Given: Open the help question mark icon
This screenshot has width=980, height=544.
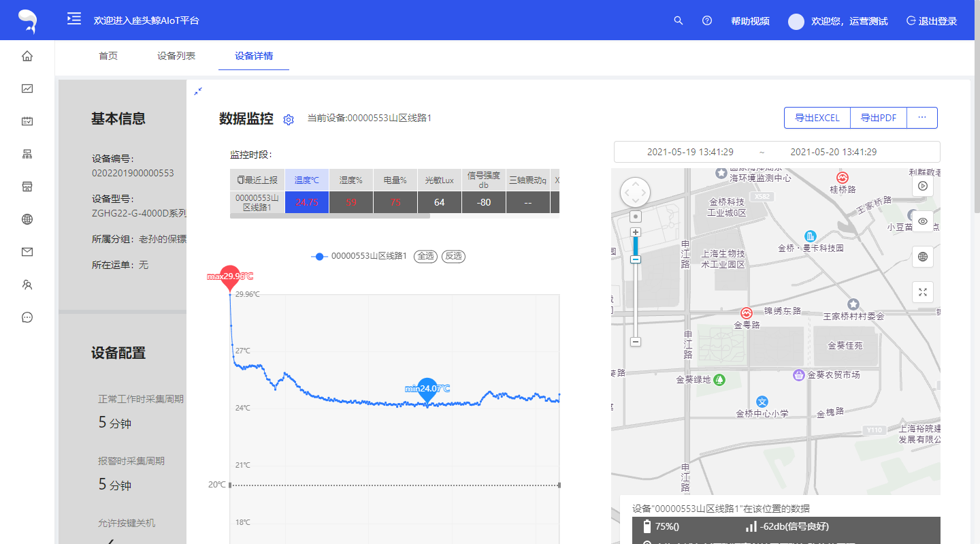Looking at the screenshot, I should tap(707, 20).
